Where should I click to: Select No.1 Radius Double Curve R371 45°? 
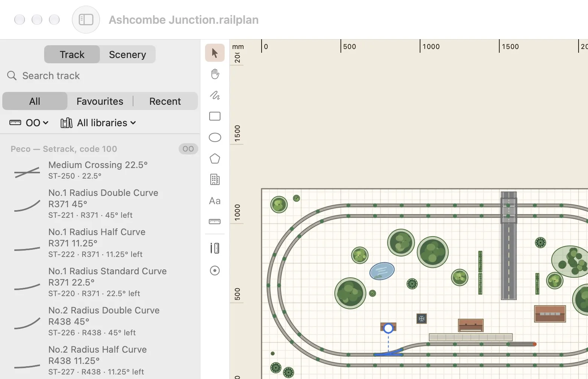pos(100,204)
